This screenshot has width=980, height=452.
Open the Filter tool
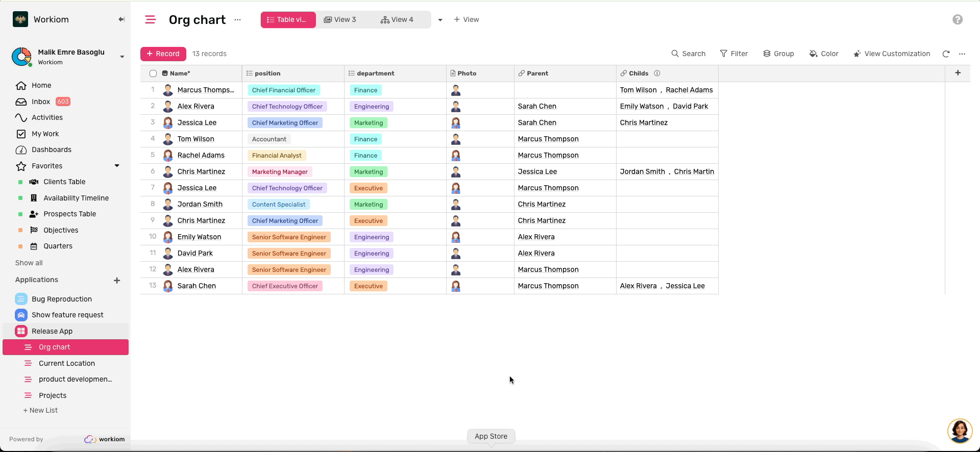coord(733,54)
